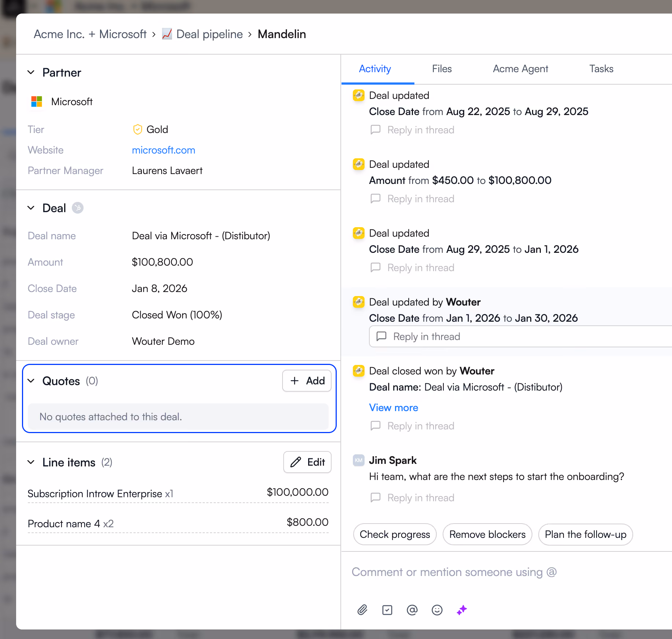This screenshot has height=639, width=672.
Task: Click the Gold tier shield icon
Action: click(137, 129)
